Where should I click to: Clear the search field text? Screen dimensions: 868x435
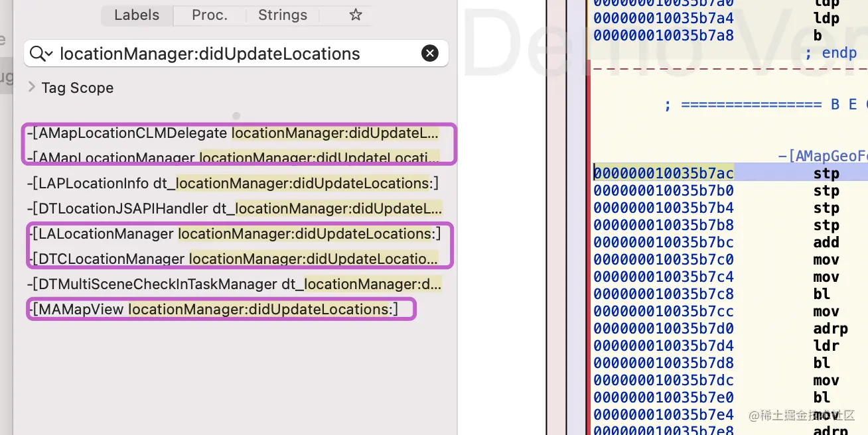[x=430, y=54]
